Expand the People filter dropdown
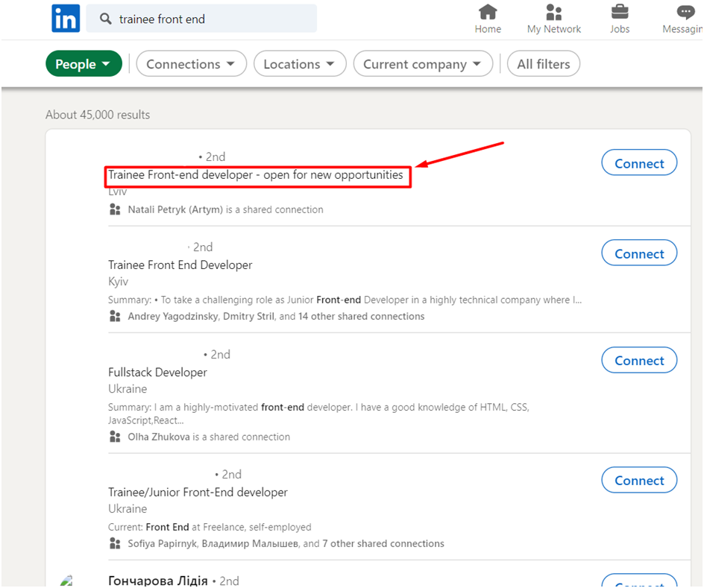Screen dimensions: 704x588 [84, 64]
